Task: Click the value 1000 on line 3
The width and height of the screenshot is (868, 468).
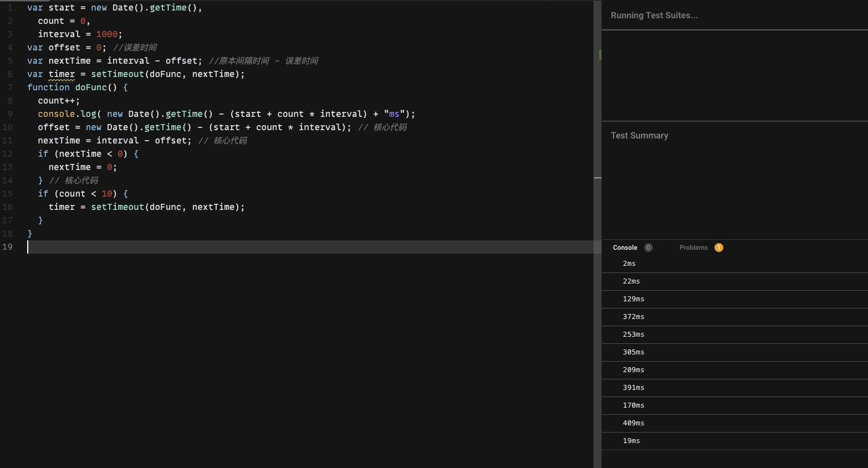Action: pyautogui.click(x=107, y=34)
